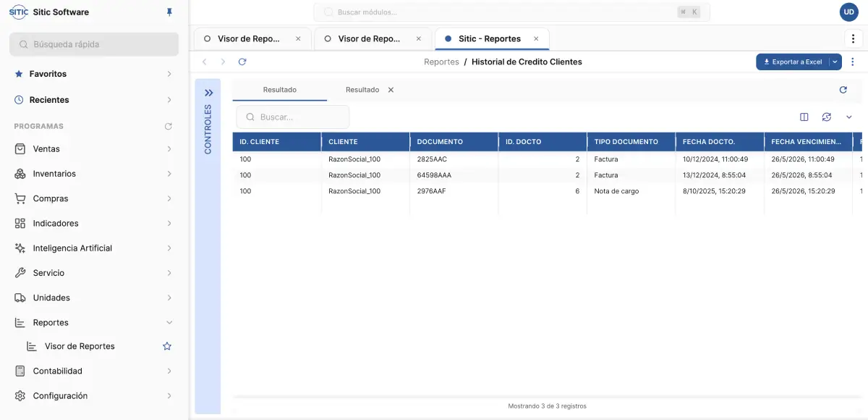The width and height of the screenshot is (868, 420).
Task: Close the second Resultado tab
Action: (x=391, y=90)
